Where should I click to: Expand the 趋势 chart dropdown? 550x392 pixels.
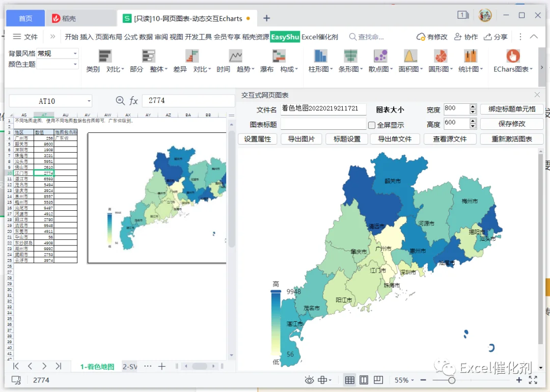[x=253, y=69]
